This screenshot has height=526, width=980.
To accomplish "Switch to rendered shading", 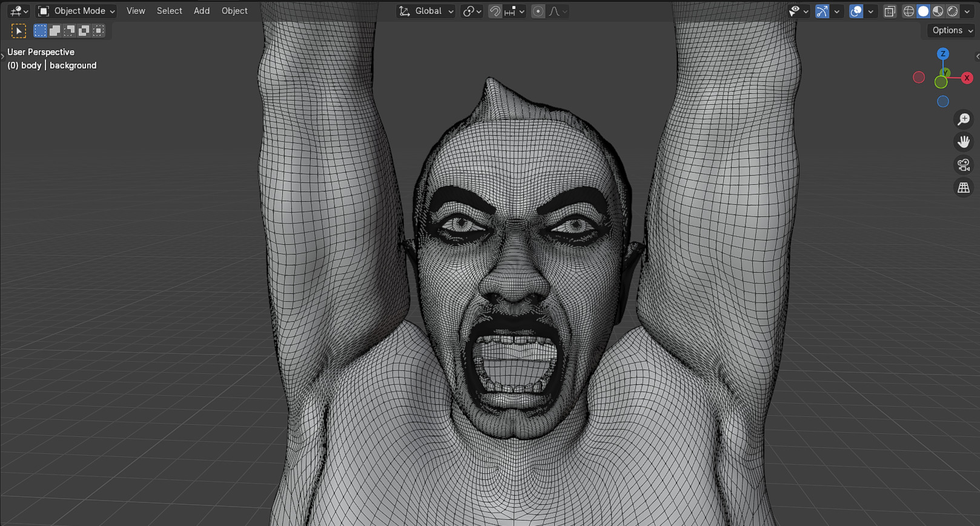I will point(952,11).
